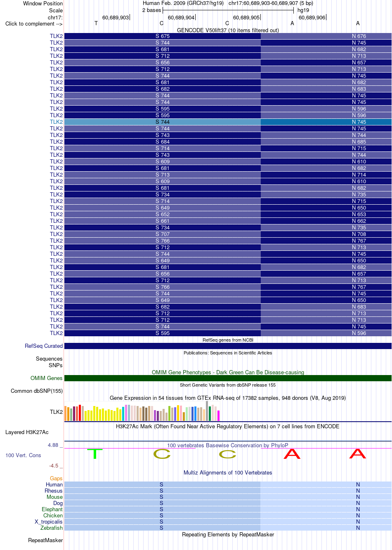Select the Dog species row label

pos(58,503)
